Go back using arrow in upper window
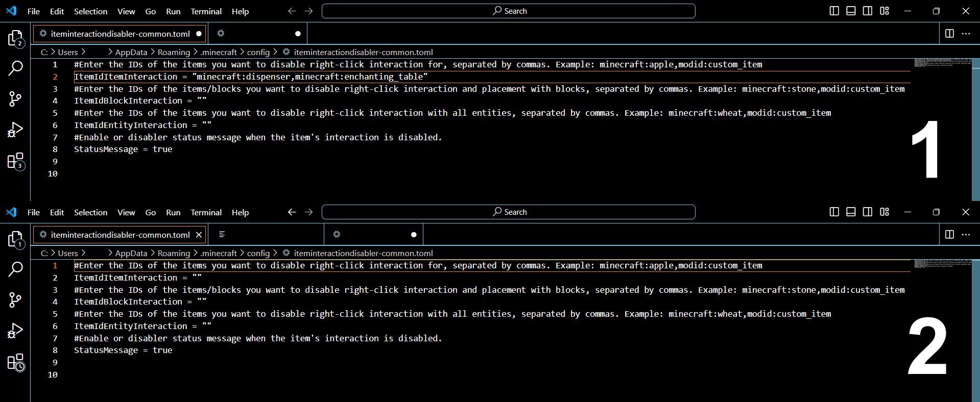Image resolution: width=980 pixels, height=402 pixels. [292, 11]
